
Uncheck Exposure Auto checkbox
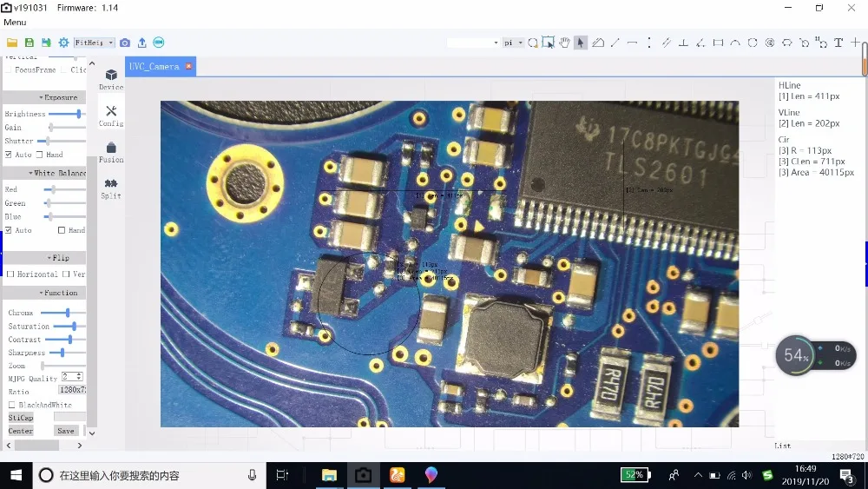[x=9, y=155]
